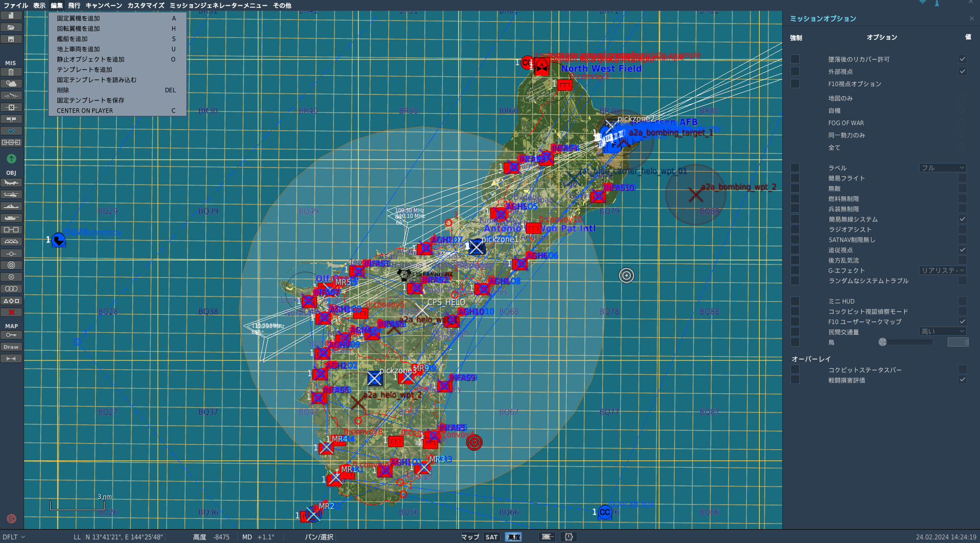Toggle value checkbox for 簡易無線システム
The width and height of the screenshot is (980, 543).
point(963,219)
